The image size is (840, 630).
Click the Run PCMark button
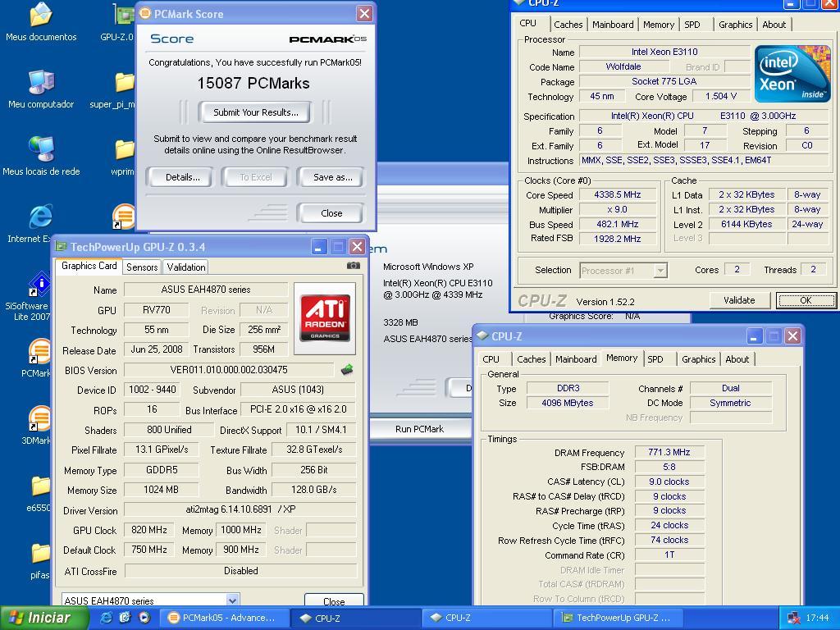point(419,429)
